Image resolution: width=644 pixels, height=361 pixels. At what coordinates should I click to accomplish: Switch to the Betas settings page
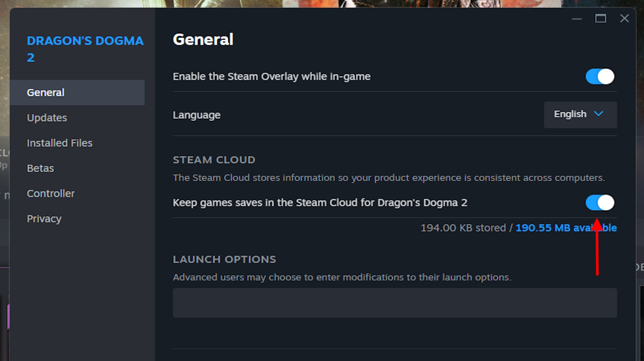[40, 168]
